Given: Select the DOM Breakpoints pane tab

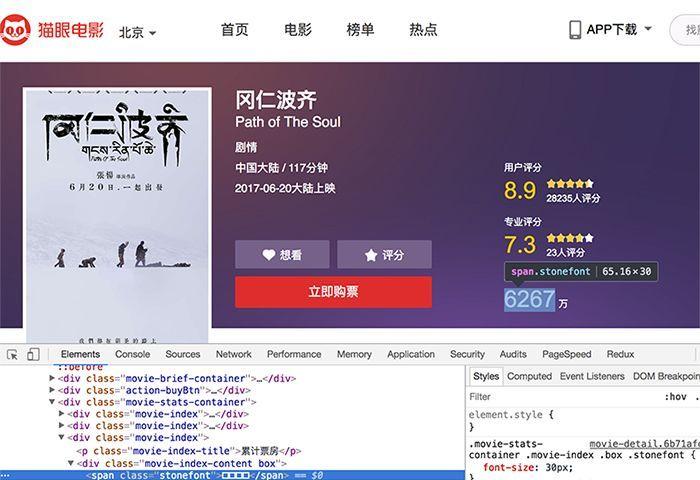Looking at the screenshot, I should [x=666, y=376].
